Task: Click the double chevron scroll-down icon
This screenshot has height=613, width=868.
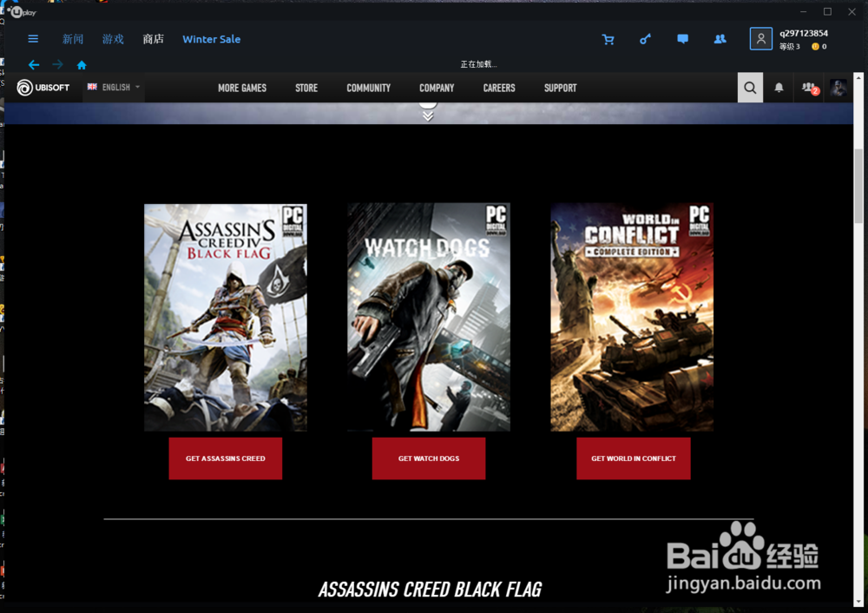Action: [428, 115]
